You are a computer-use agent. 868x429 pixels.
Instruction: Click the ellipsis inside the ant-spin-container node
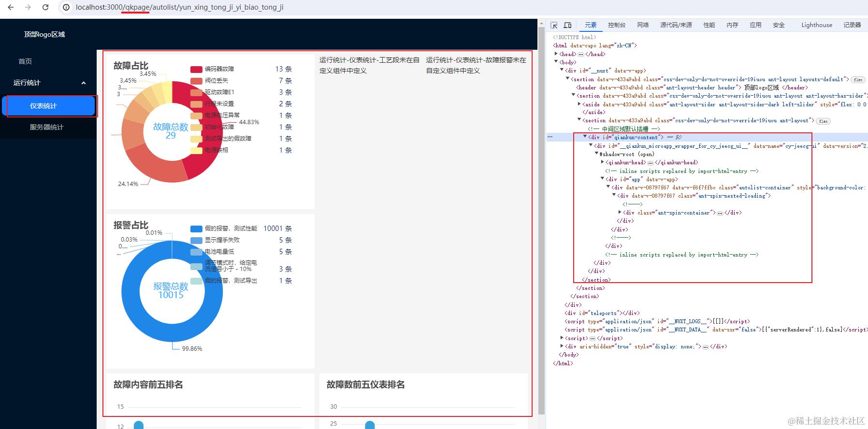[x=720, y=213]
